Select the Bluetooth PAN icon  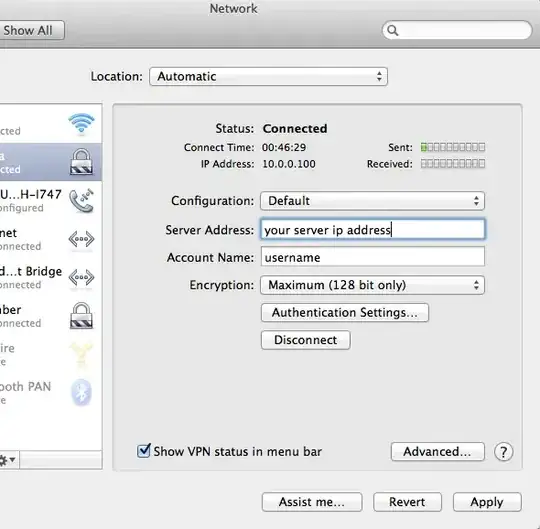pos(81,392)
